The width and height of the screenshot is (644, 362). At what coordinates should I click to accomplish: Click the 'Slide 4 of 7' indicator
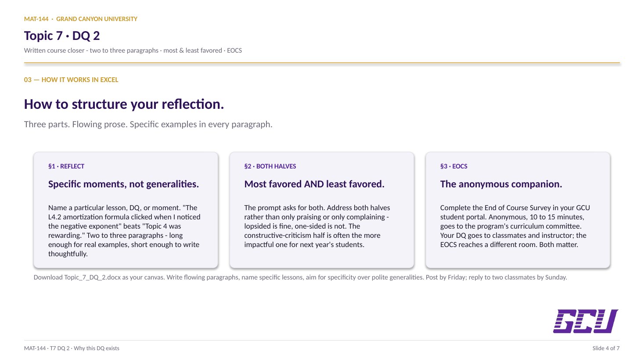click(606, 348)
